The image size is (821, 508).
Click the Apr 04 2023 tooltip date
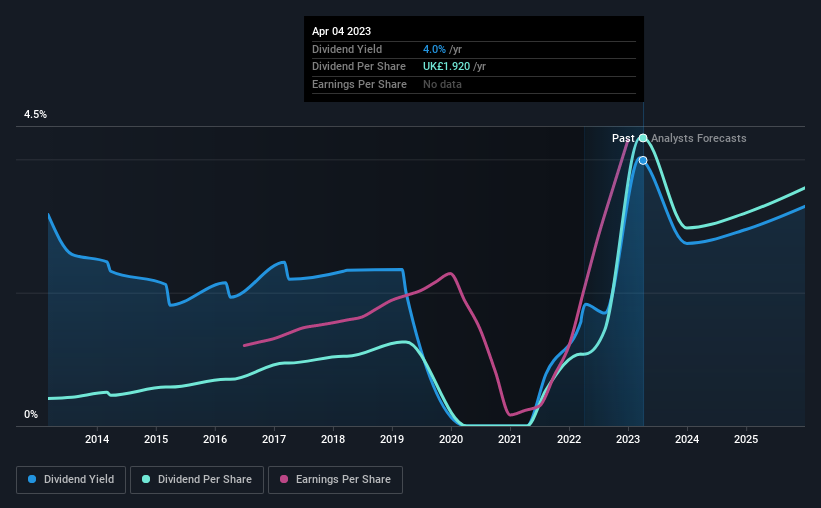pyautogui.click(x=341, y=31)
